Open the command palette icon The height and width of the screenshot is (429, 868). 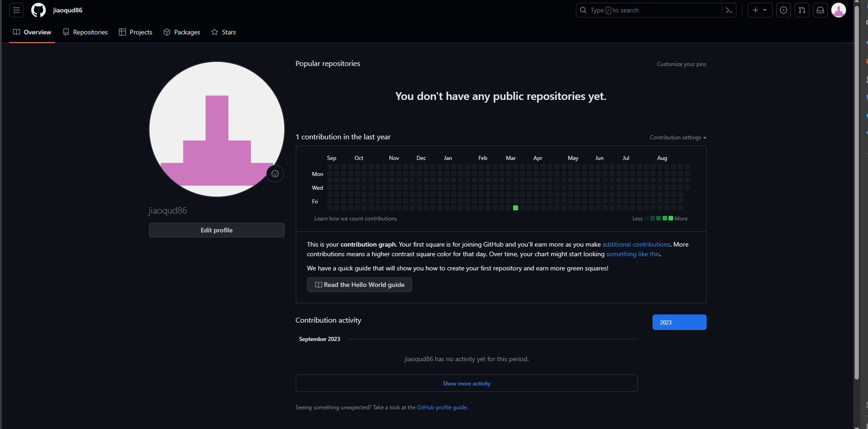click(729, 10)
